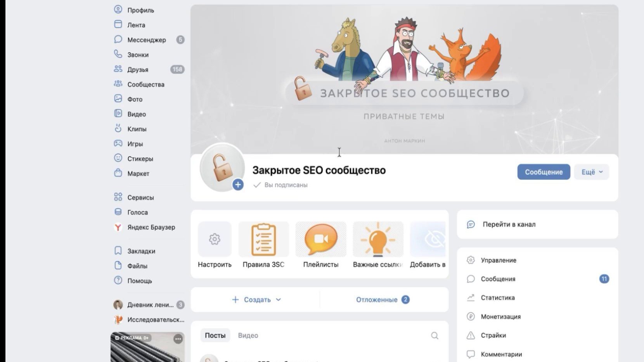Open the Настроить gear tile
644x362 pixels.
(215, 239)
